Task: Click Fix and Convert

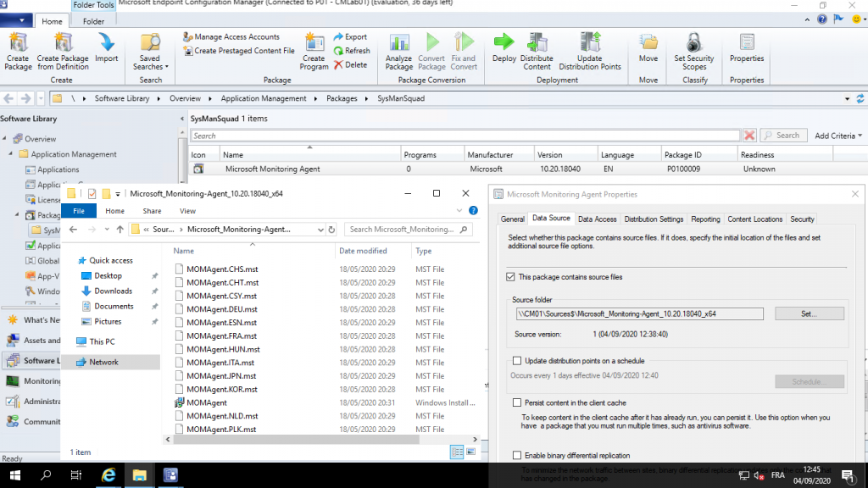Action: 464,51
